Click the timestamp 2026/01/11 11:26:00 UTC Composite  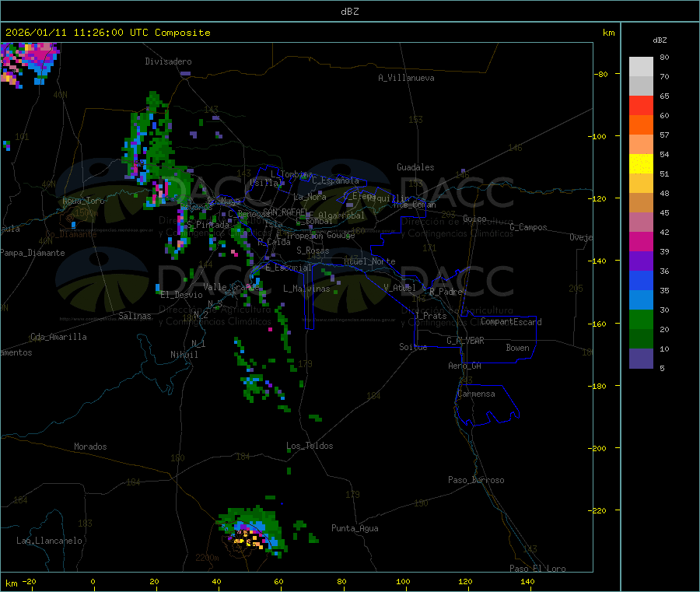pos(107,33)
